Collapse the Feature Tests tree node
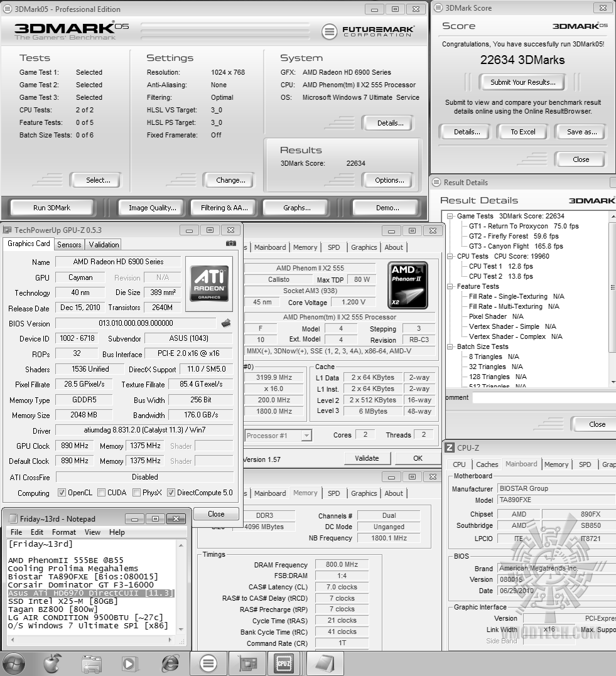Viewport: 616px width, 676px height. [x=450, y=286]
